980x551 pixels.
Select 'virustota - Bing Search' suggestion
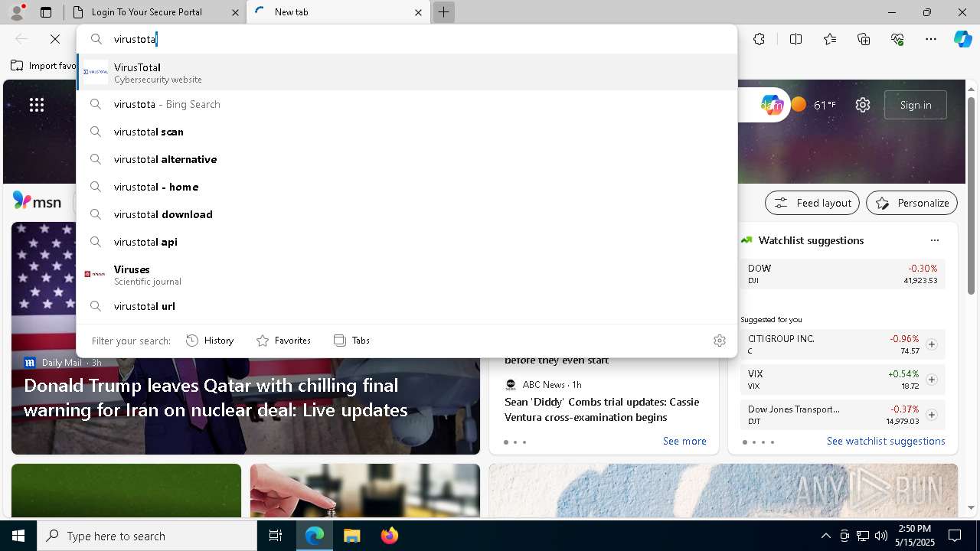pyautogui.click(x=407, y=104)
